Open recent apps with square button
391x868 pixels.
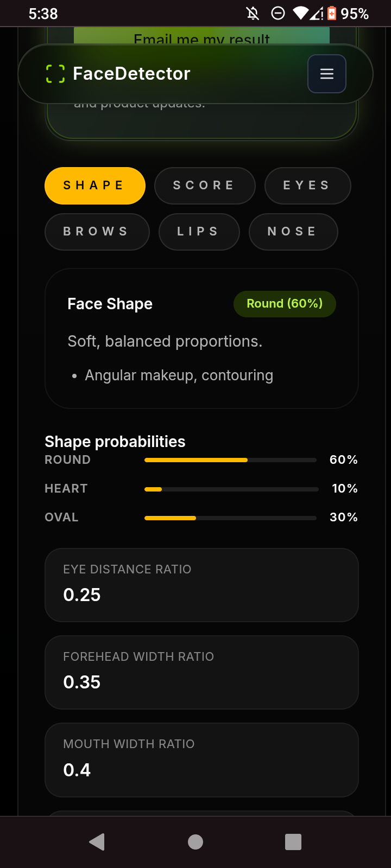click(x=293, y=842)
